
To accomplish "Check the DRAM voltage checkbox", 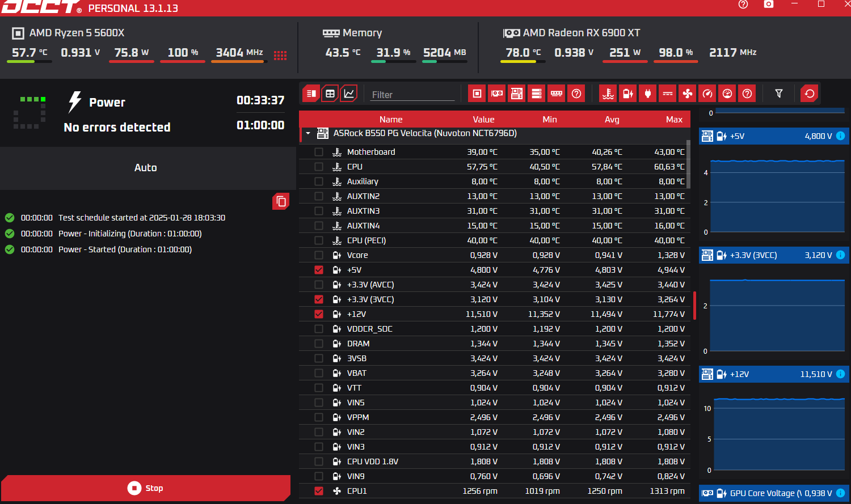I will pyautogui.click(x=319, y=344).
